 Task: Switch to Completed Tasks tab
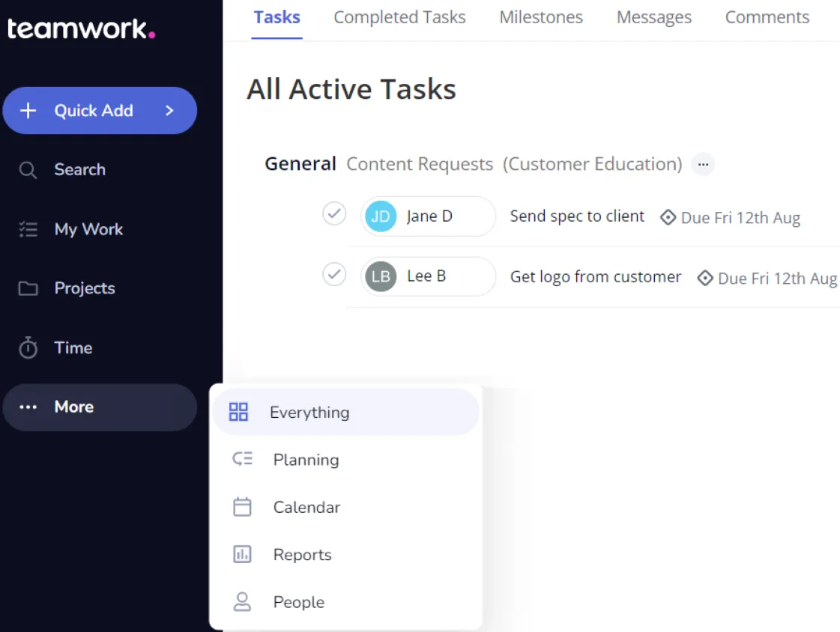[399, 18]
